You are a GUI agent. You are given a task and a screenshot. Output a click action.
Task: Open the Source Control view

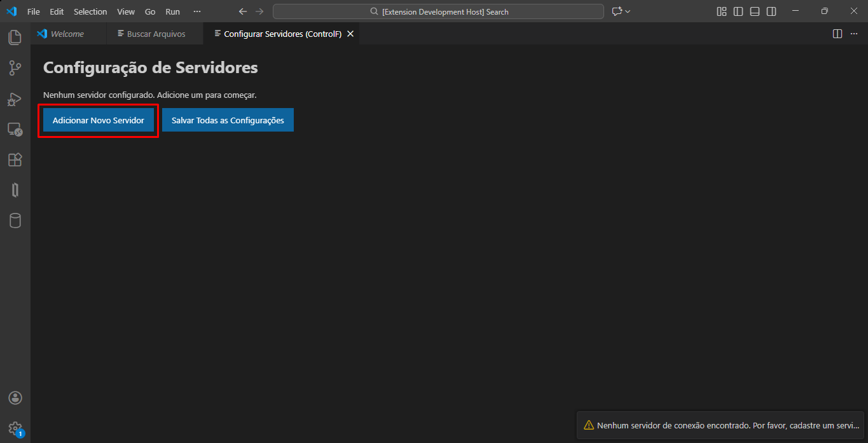[15, 68]
